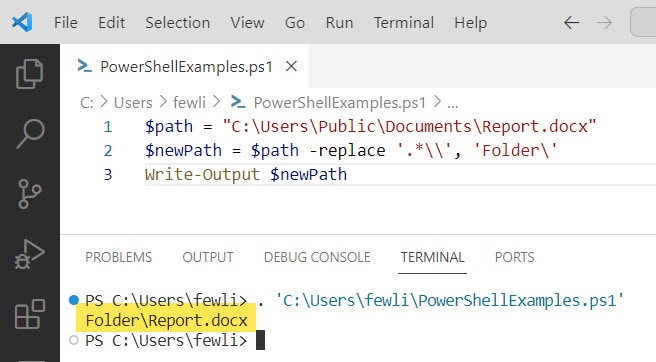Viewport: 656px width, 362px height.
Task: Click the Report.docx path string on line 1
Action: 410,126
